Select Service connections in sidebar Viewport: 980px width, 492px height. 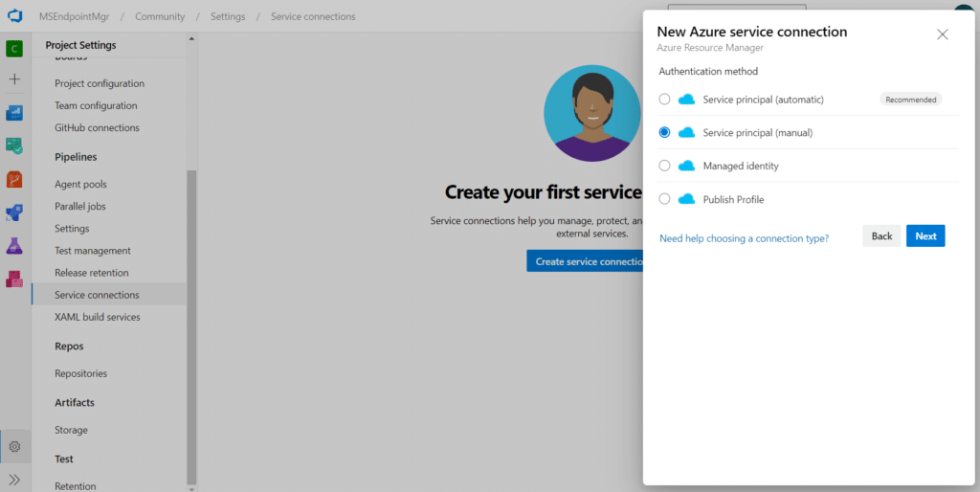point(109,295)
